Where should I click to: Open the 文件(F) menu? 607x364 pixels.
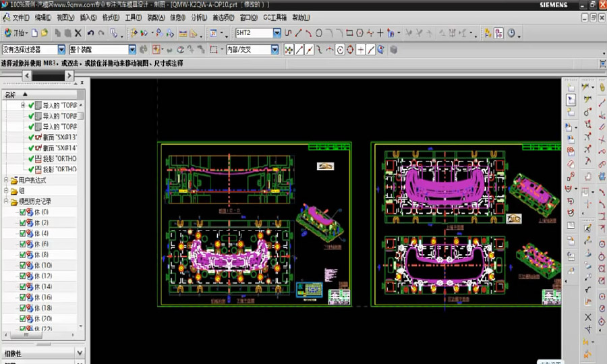pos(21,18)
